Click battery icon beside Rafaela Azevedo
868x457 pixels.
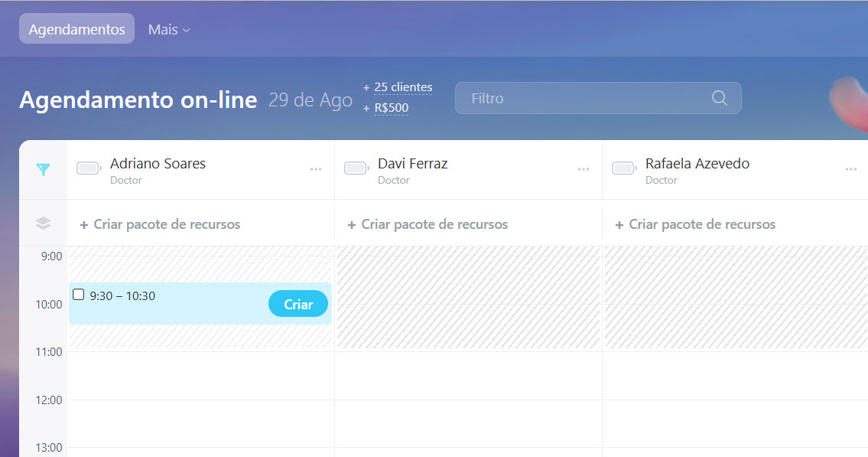624,168
